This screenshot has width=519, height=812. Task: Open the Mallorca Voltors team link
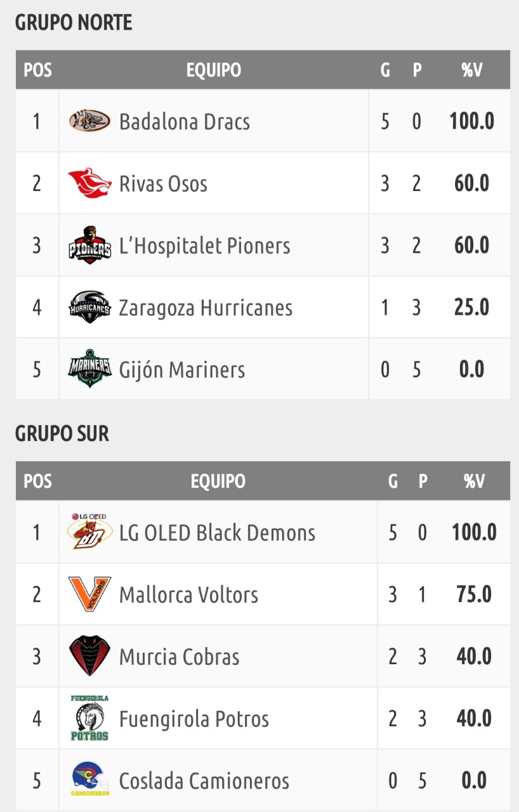coord(189,594)
